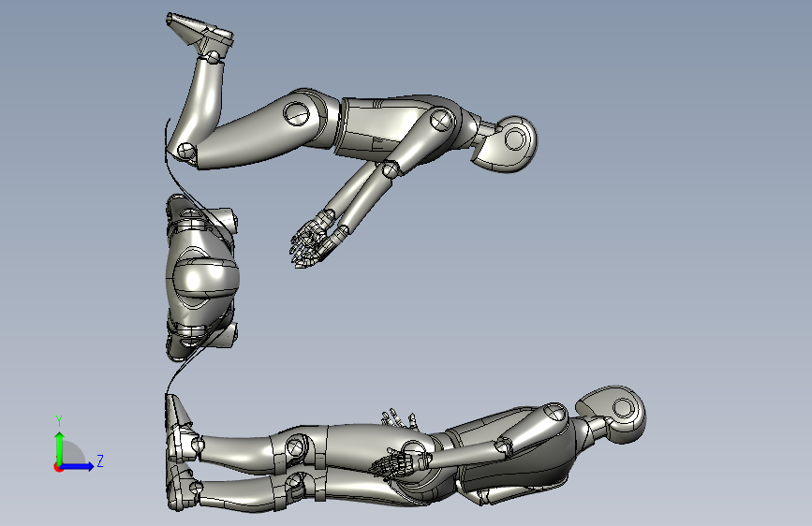The width and height of the screenshot is (812, 526).
Task: Select the shoulder joint of the lower robot
Action: 554,413
